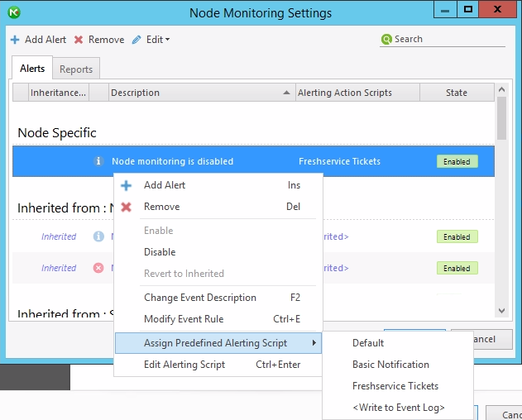Screen dimensions: 522x420
Task: Click the Cancel button of settings dialog
Action: tap(492, 339)
